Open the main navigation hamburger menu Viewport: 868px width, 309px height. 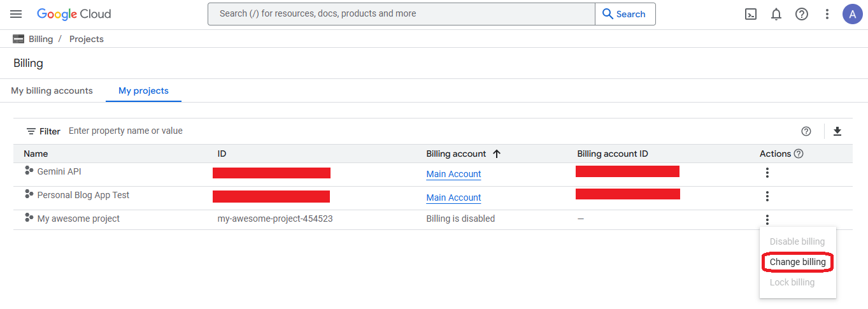(17, 14)
